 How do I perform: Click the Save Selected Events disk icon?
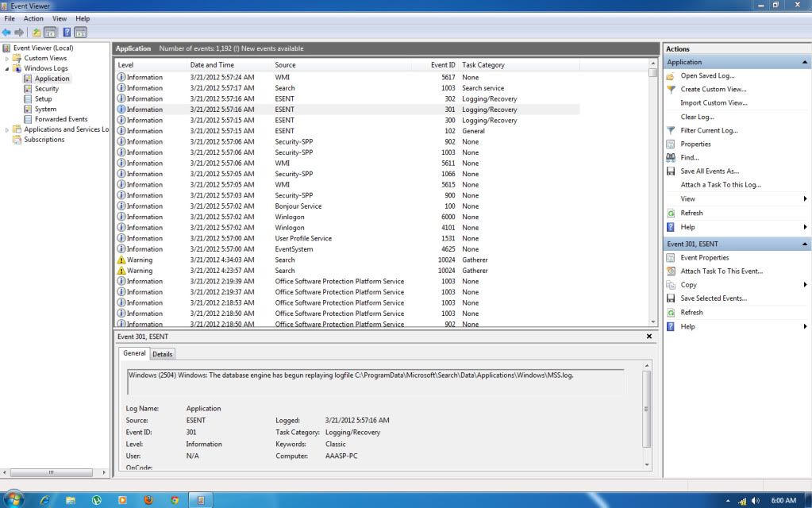pos(671,298)
